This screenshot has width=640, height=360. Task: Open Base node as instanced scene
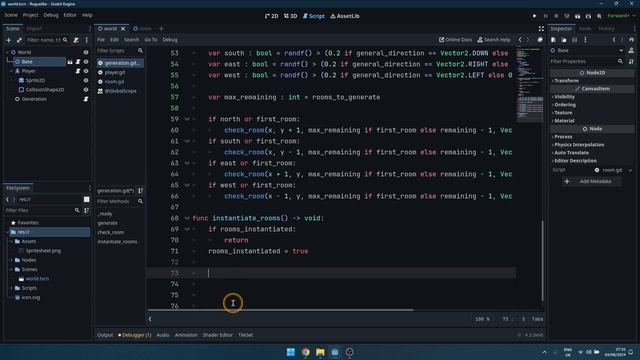click(x=70, y=62)
